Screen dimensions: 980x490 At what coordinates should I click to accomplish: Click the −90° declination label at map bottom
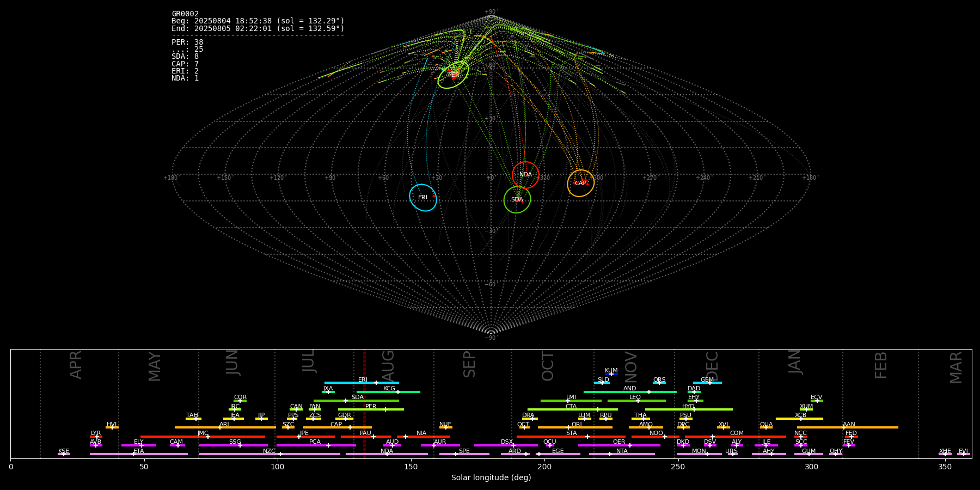coord(491,338)
